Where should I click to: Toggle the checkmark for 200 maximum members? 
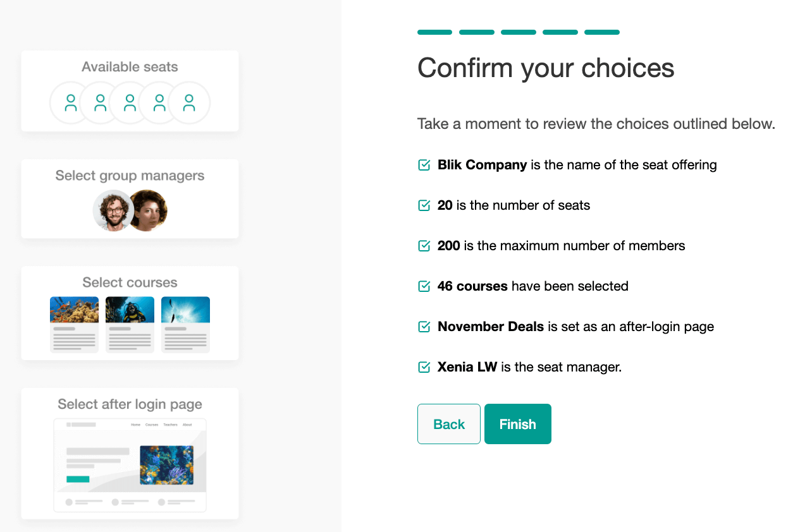(x=424, y=246)
